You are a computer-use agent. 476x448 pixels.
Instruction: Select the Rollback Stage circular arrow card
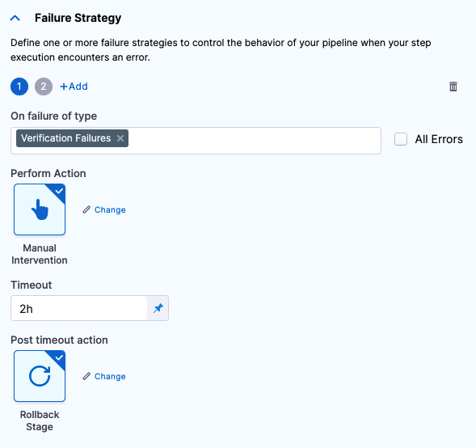pos(40,376)
